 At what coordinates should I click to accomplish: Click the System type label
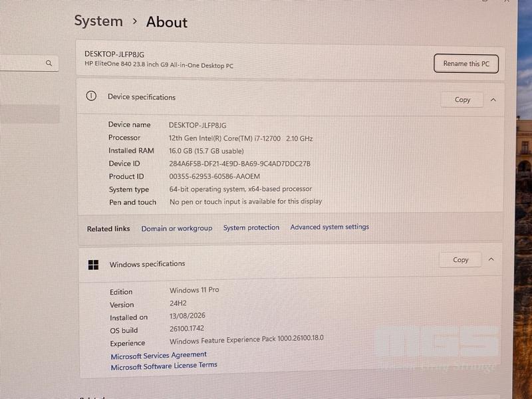(129, 190)
